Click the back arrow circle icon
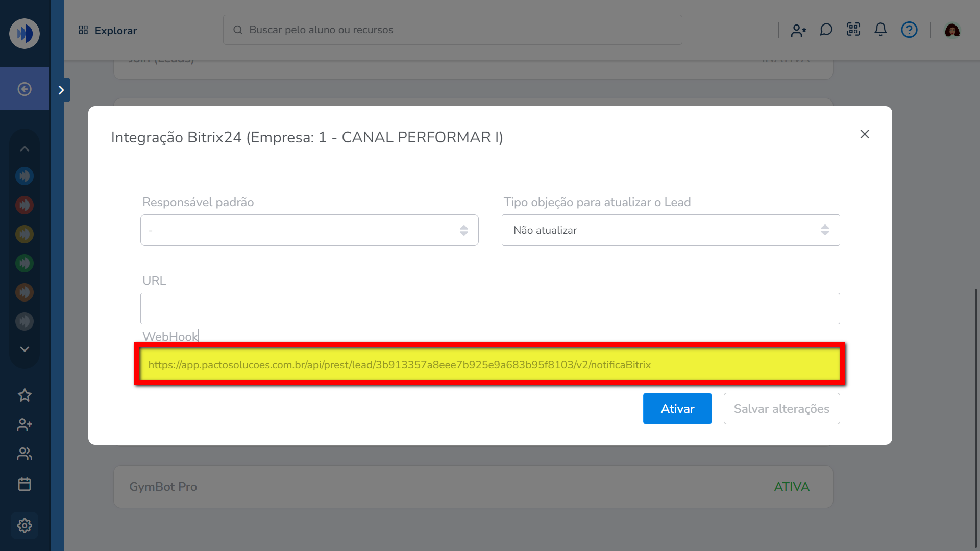 pos(24,89)
